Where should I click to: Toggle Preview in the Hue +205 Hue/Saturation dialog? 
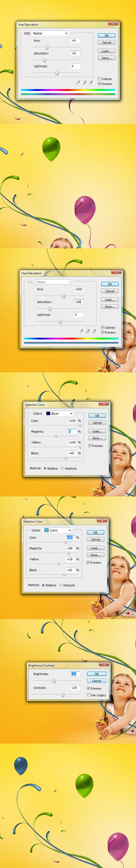pos(102,332)
